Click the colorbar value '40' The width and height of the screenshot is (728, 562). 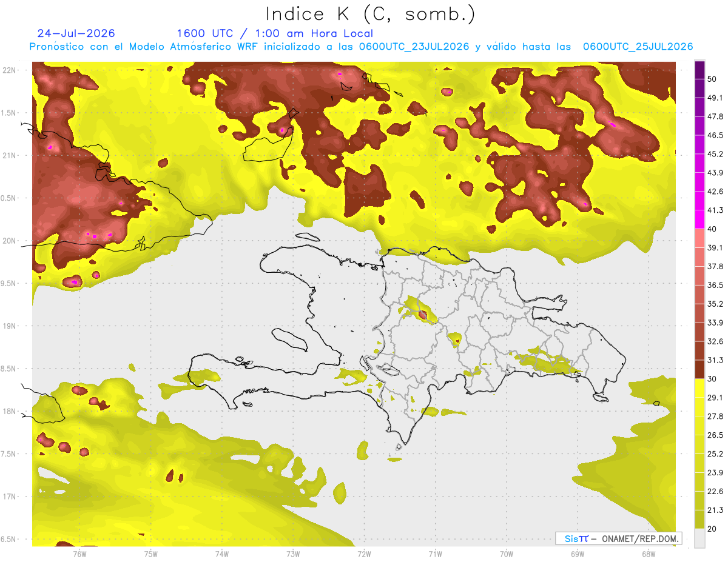(713, 229)
